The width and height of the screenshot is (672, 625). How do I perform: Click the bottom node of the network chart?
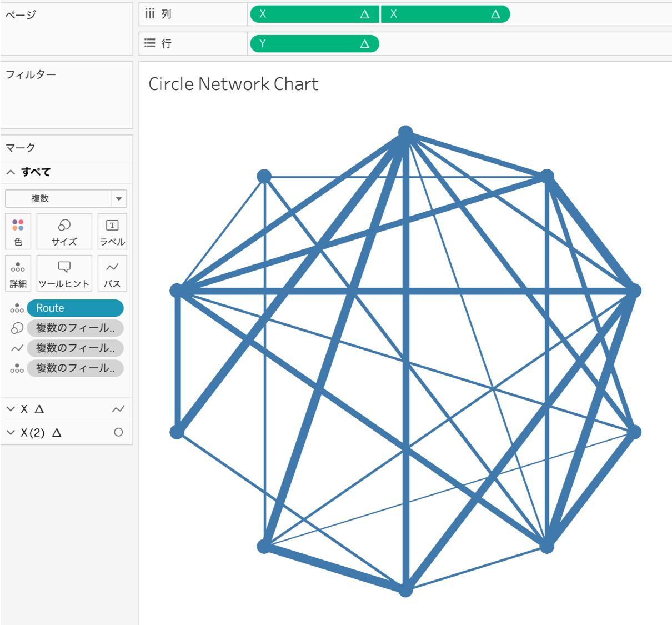tap(406, 589)
